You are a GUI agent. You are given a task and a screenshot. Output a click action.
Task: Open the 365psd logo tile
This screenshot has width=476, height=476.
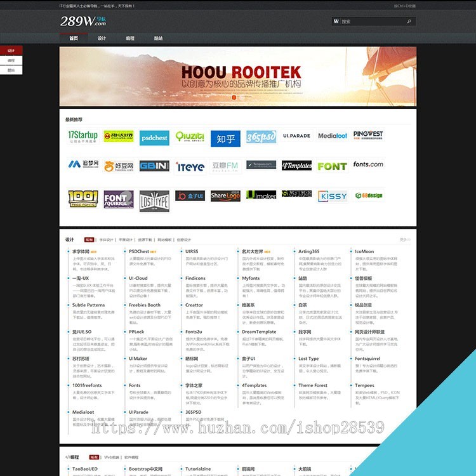261,136
